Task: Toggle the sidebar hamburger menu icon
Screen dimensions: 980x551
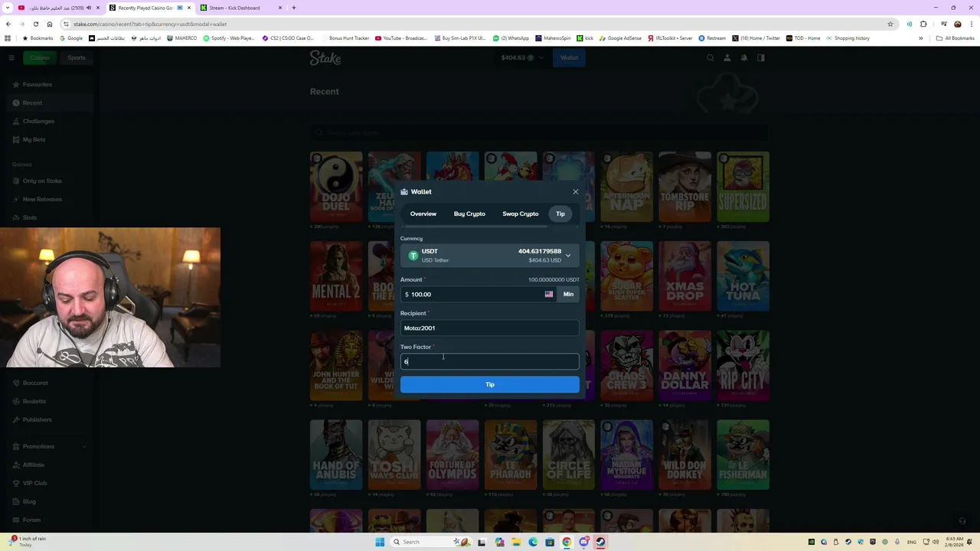Action: 11,57
